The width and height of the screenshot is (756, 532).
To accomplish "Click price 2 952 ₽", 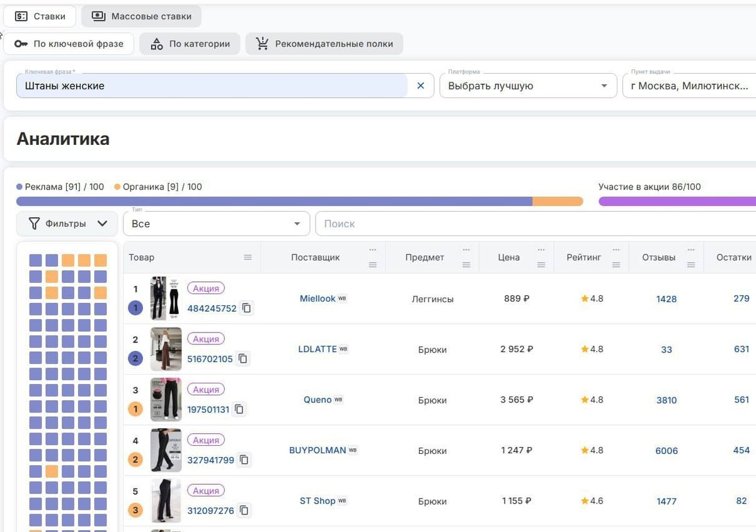I will pos(517,349).
